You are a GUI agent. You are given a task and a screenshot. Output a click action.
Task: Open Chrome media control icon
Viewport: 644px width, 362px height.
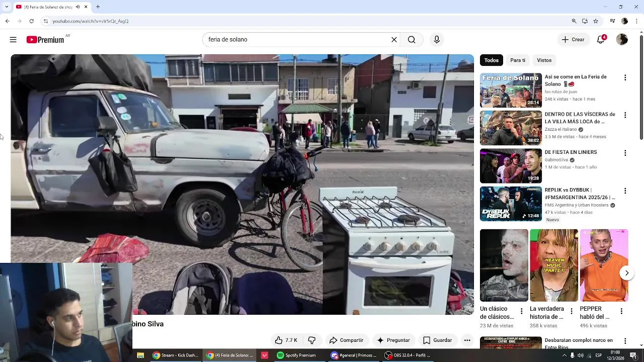[612, 21]
